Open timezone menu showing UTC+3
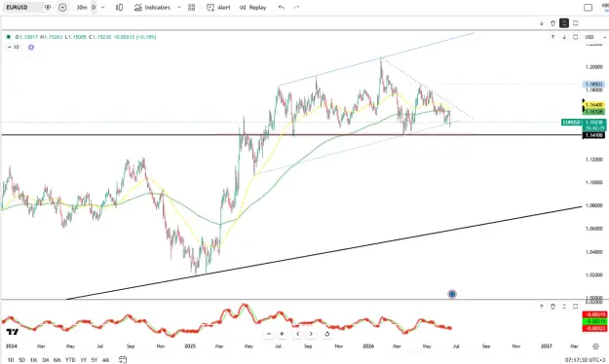Screen dimensions: 609x364 [585, 360]
